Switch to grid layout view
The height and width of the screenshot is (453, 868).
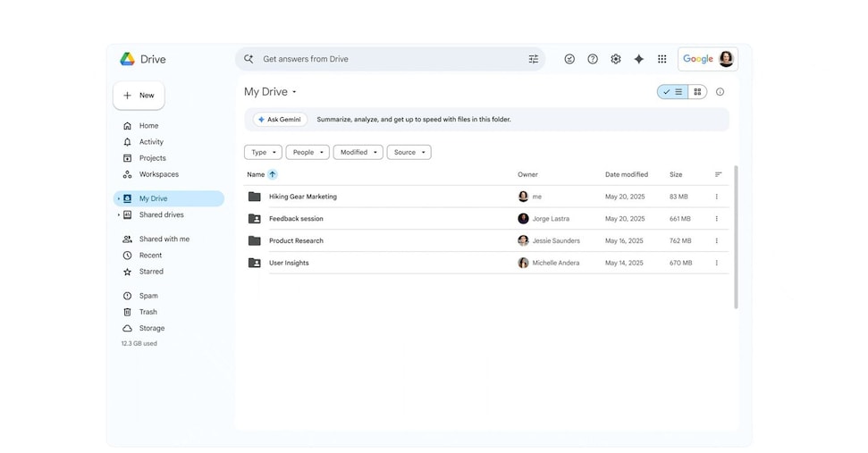point(697,92)
